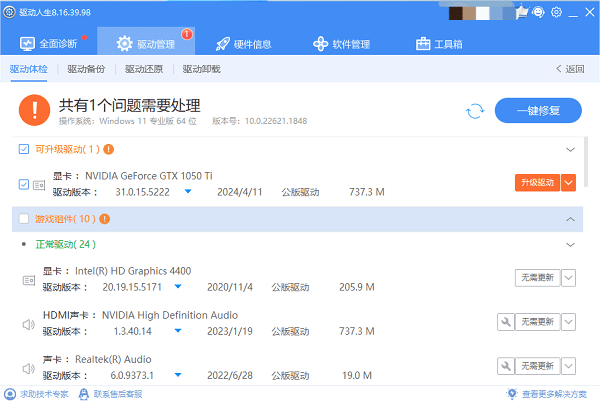Uncheck the NVIDIA GeForce GTX 1050 Ti checkbox

[x=25, y=184]
